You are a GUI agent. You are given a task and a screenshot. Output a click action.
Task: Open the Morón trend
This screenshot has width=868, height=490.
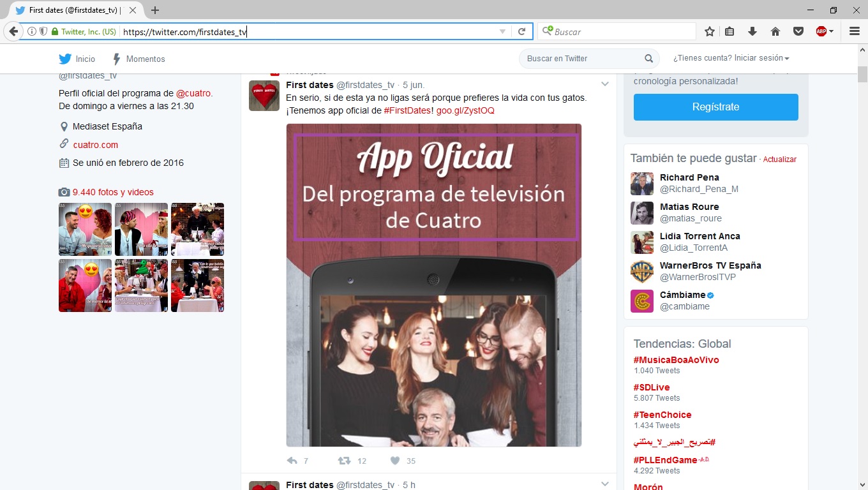point(648,486)
